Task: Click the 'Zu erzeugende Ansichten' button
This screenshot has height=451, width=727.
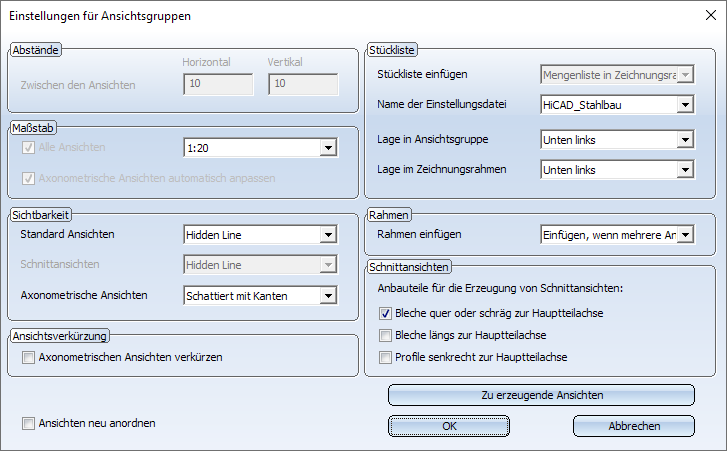Action: click(x=541, y=395)
